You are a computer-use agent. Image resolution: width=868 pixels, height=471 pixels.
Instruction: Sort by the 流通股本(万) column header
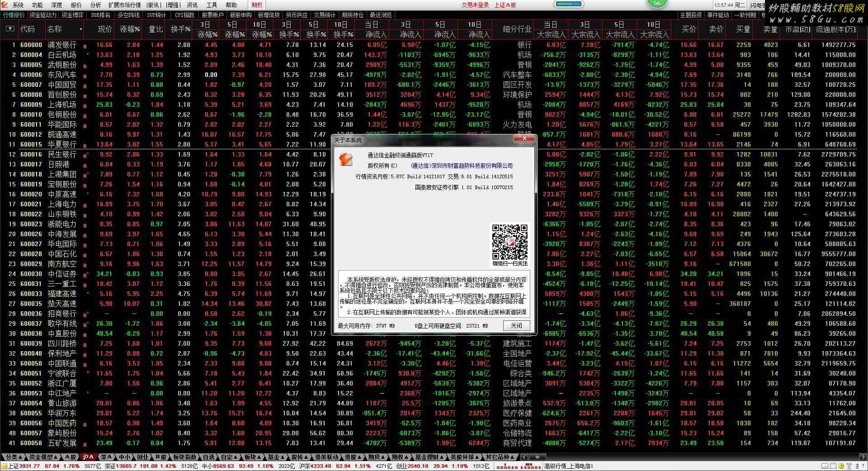[x=836, y=29]
